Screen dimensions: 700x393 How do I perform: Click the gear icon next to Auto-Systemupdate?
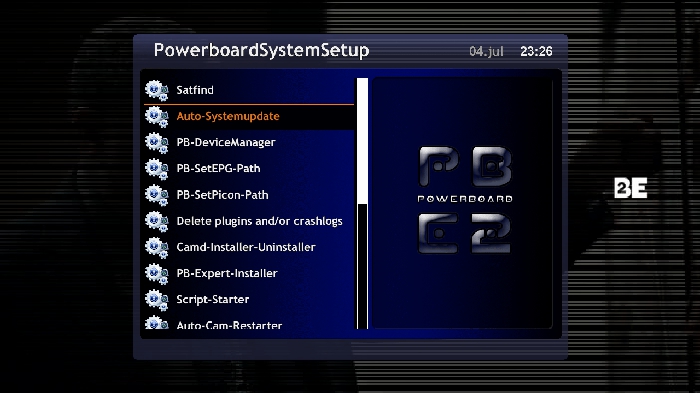click(x=156, y=117)
